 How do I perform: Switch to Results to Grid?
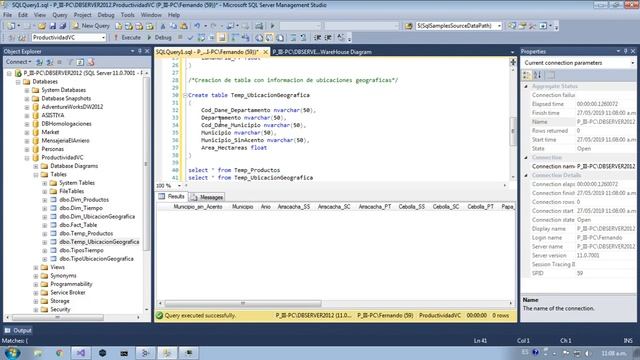[x=269, y=38]
